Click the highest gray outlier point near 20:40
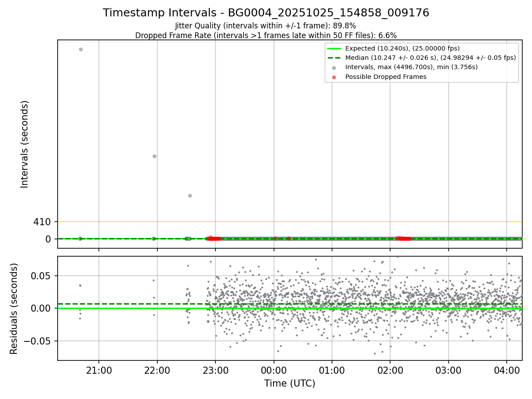The height and width of the screenshot is (399, 532). (81, 49)
